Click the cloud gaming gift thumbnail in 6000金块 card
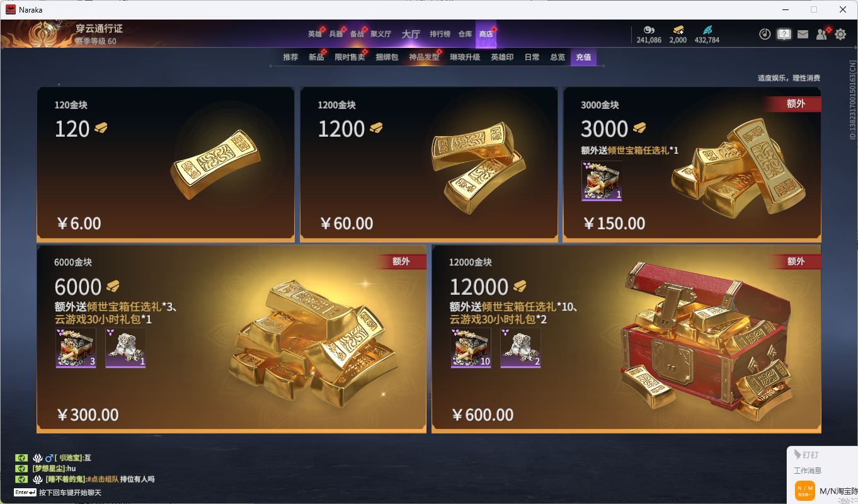This screenshot has width=858, height=504. pos(125,348)
